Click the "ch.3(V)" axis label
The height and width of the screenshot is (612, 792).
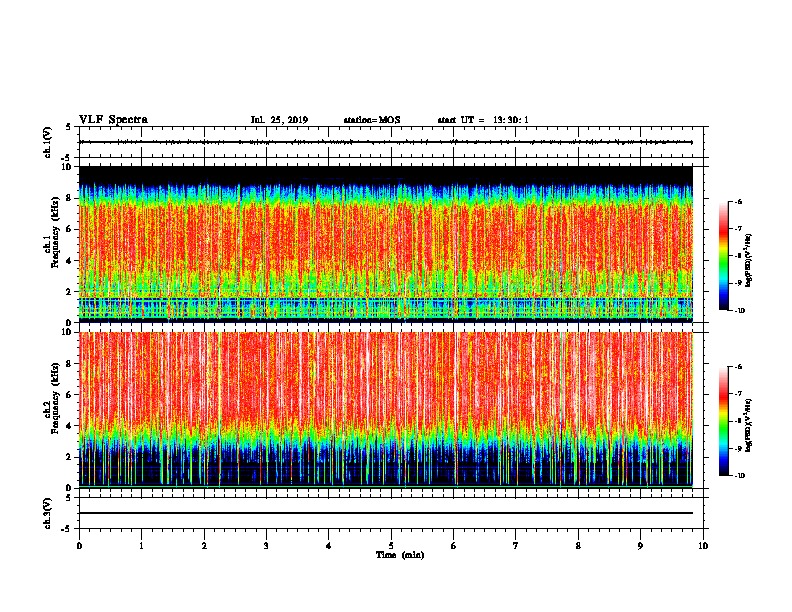[x=48, y=513]
